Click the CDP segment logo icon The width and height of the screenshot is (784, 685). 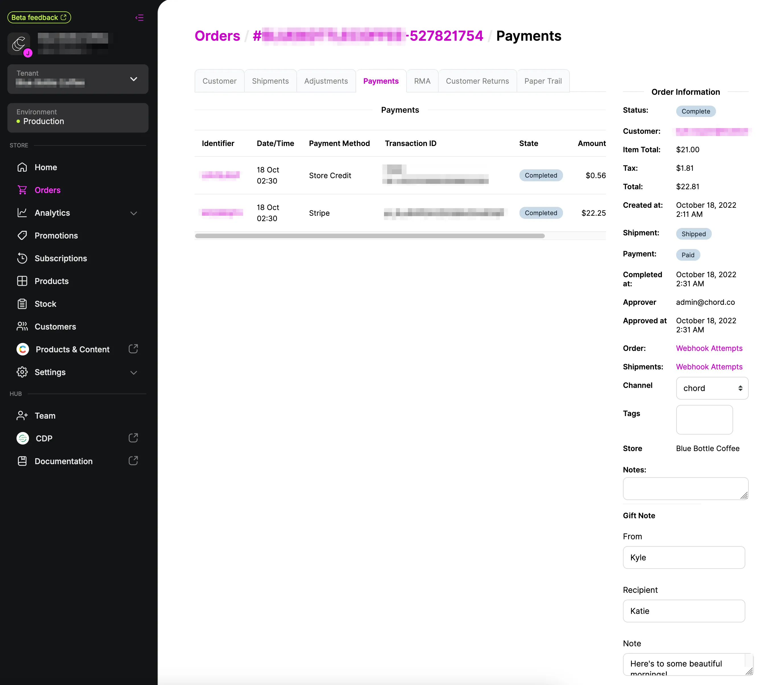(23, 439)
